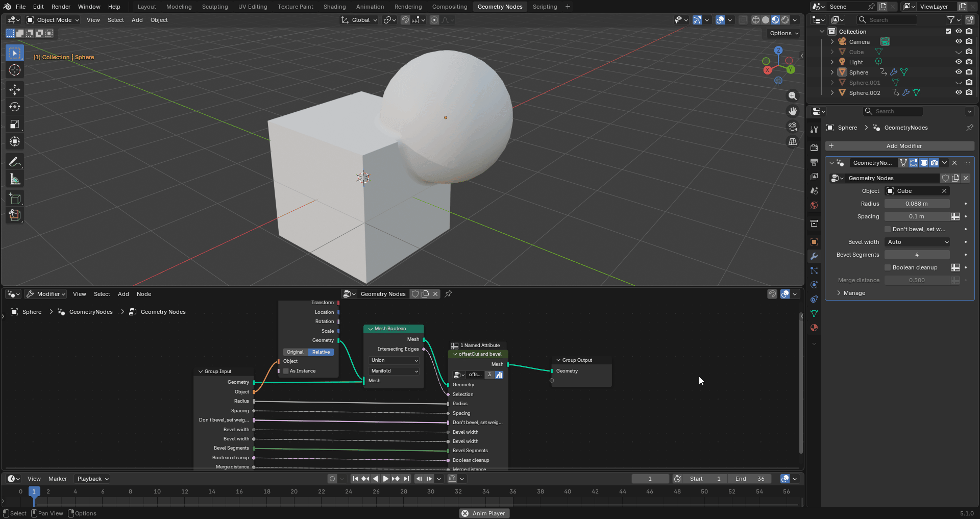The height and width of the screenshot is (519, 980).
Task: Check As Instance in Object Info node
Action: tap(286, 371)
